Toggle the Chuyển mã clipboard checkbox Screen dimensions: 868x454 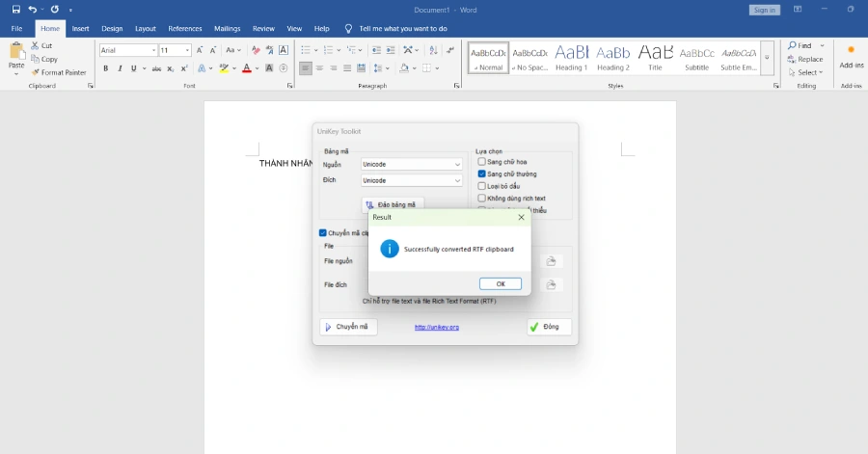(x=323, y=233)
